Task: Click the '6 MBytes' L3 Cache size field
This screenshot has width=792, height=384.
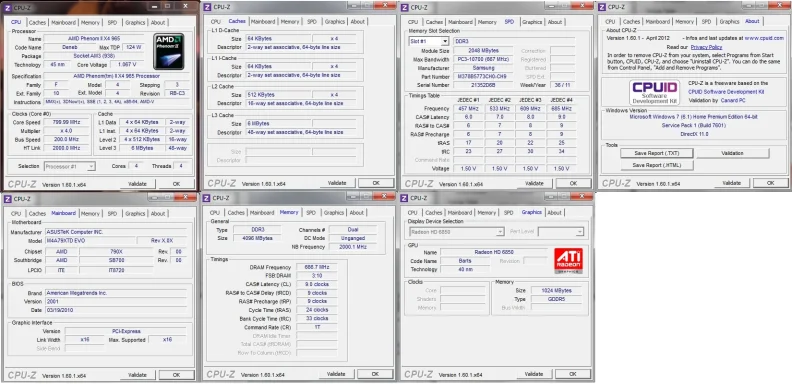Action: pyautogui.click(x=278, y=123)
